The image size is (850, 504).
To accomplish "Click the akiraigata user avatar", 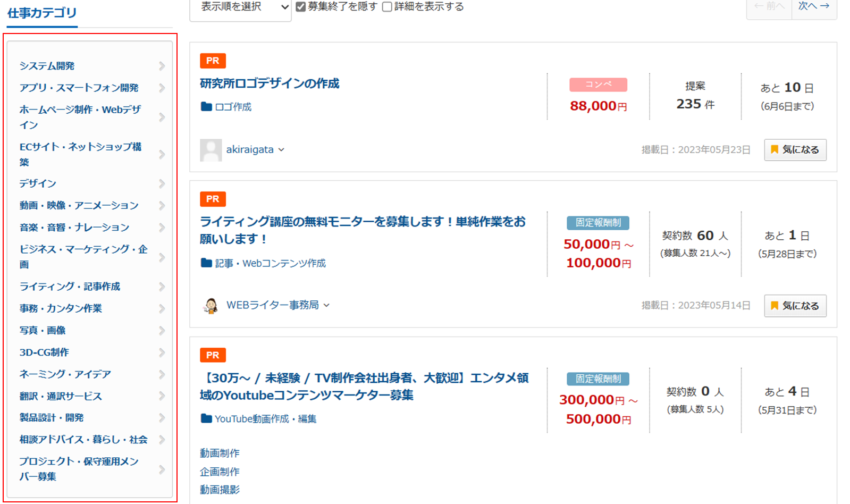I will [211, 150].
